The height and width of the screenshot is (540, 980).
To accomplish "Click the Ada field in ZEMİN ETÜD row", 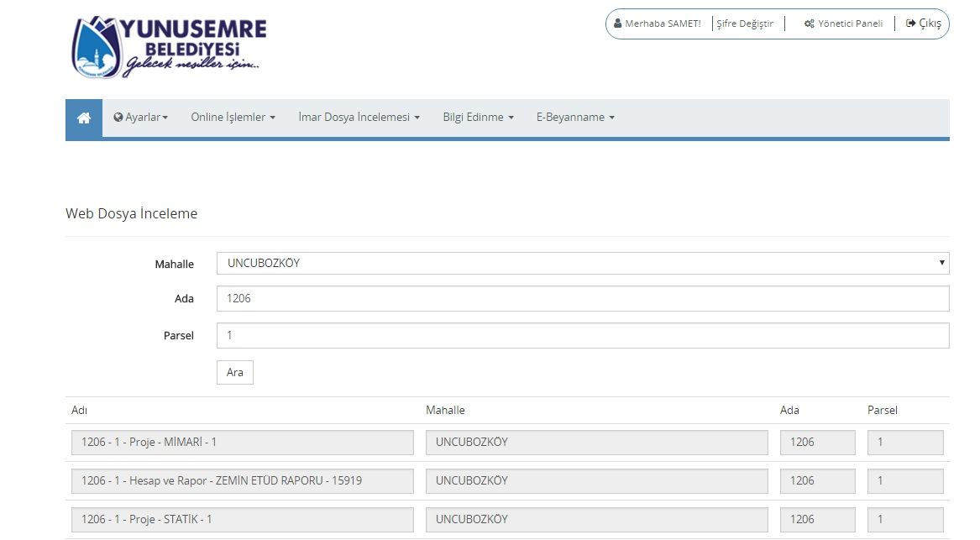I will click(x=817, y=481).
